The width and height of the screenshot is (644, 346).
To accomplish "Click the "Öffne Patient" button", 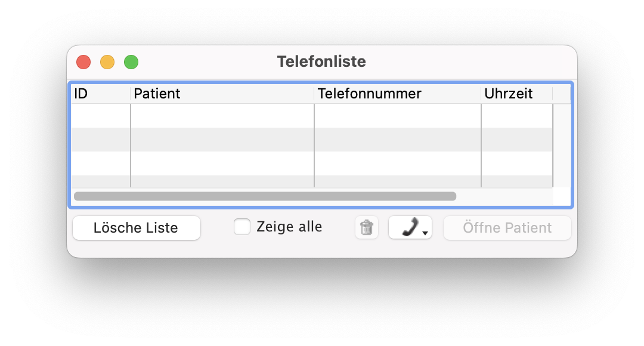I will pos(507,228).
